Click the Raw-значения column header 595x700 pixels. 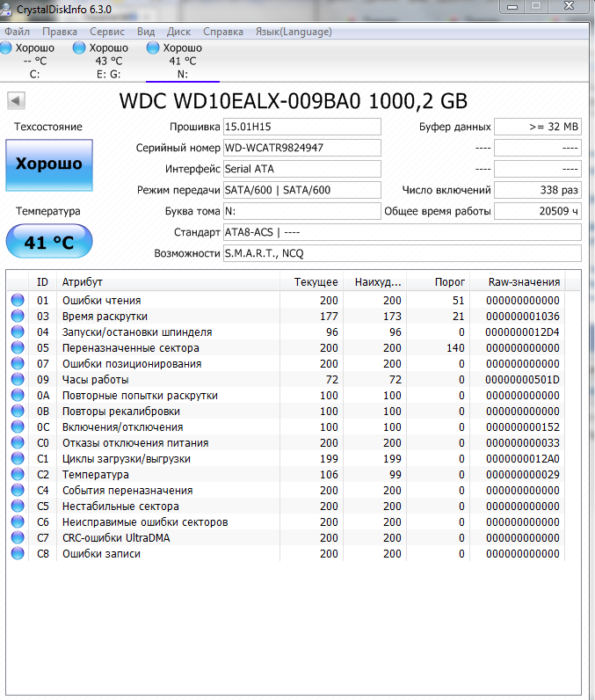(x=518, y=282)
